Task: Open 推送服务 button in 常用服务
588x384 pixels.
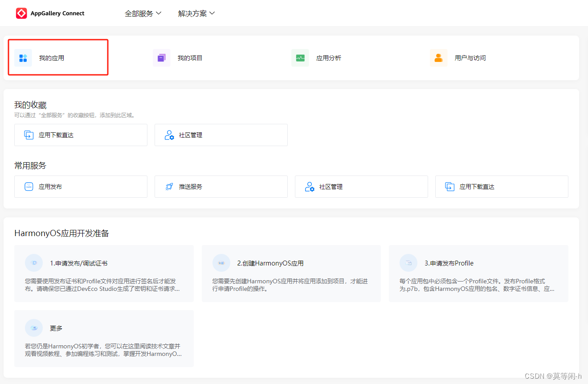Action: (x=221, y=187)
